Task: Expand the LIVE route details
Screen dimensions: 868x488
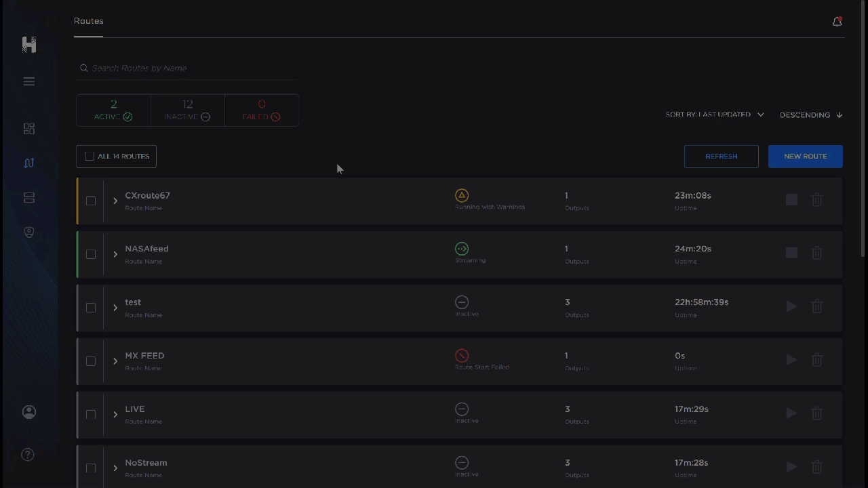Action: [115, 414]
